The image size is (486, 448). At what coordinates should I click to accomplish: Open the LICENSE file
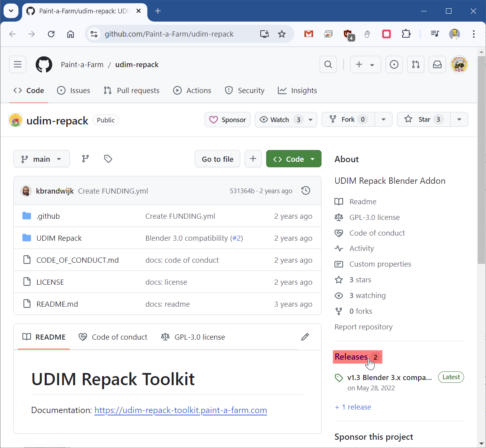(x=50, y=282)
